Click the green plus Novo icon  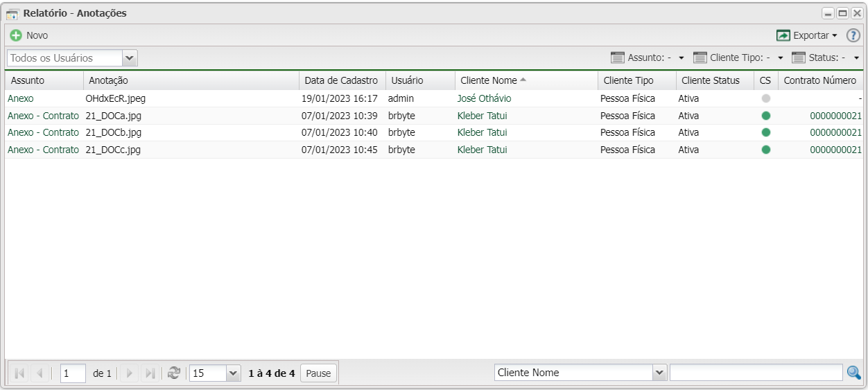[15, 35]
